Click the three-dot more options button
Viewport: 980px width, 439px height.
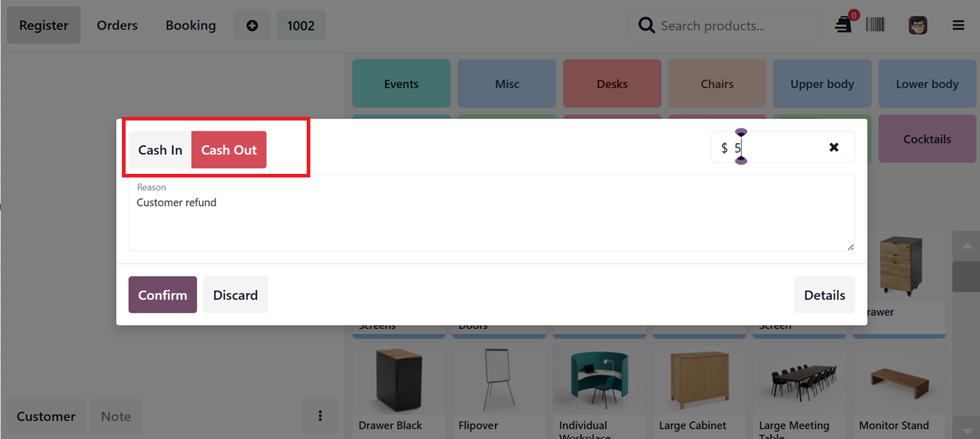pyautogui.click(x=320, y=416)
